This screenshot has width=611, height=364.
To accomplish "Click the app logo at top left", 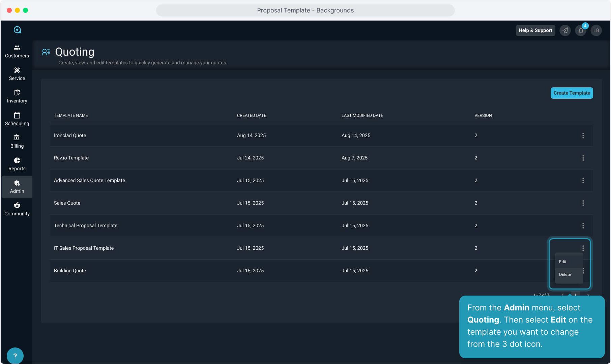I will pyautogui.click(x=17, y=30).
